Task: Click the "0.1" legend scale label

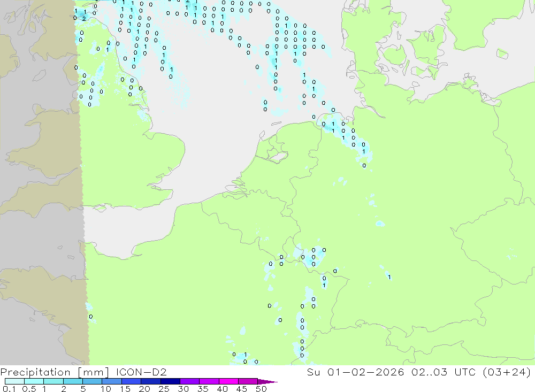Action: pos(9,389)
